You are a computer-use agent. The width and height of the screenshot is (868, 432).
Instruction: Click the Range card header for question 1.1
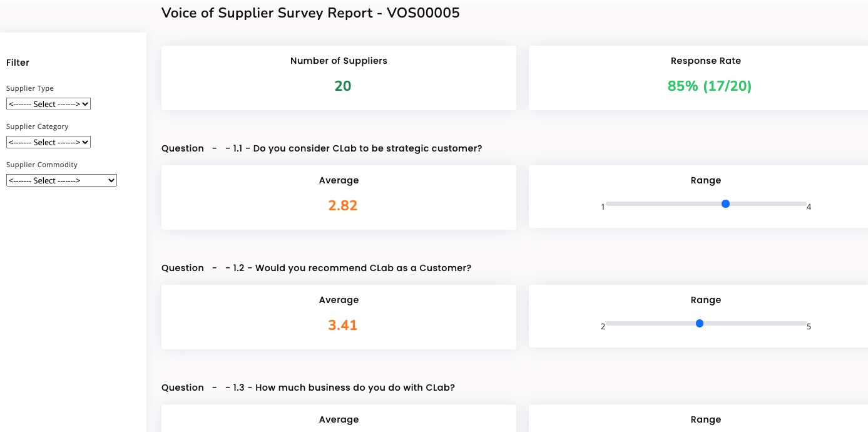(706, 180)
